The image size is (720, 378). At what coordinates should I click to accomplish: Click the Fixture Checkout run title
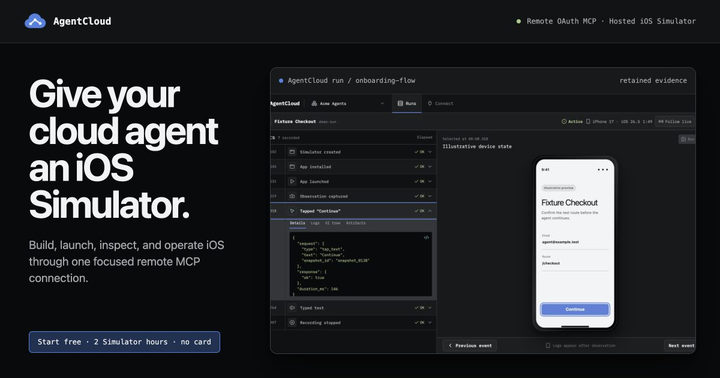click(x=295, y=122)
